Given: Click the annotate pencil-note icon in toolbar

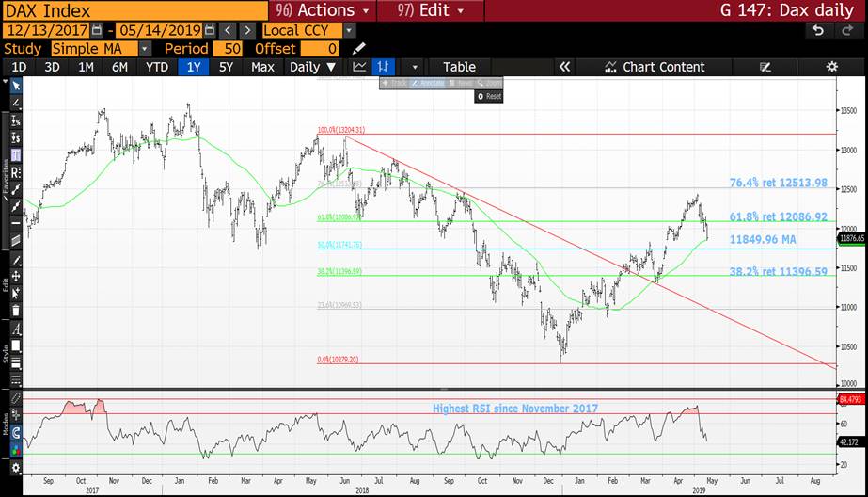Looking at the screenshot, I should [x=765, y=67].
